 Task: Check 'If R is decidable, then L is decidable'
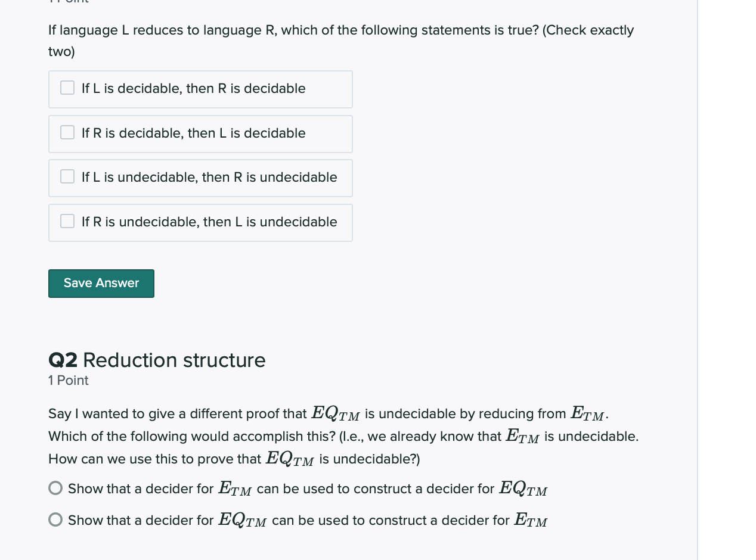click(67, 132)
